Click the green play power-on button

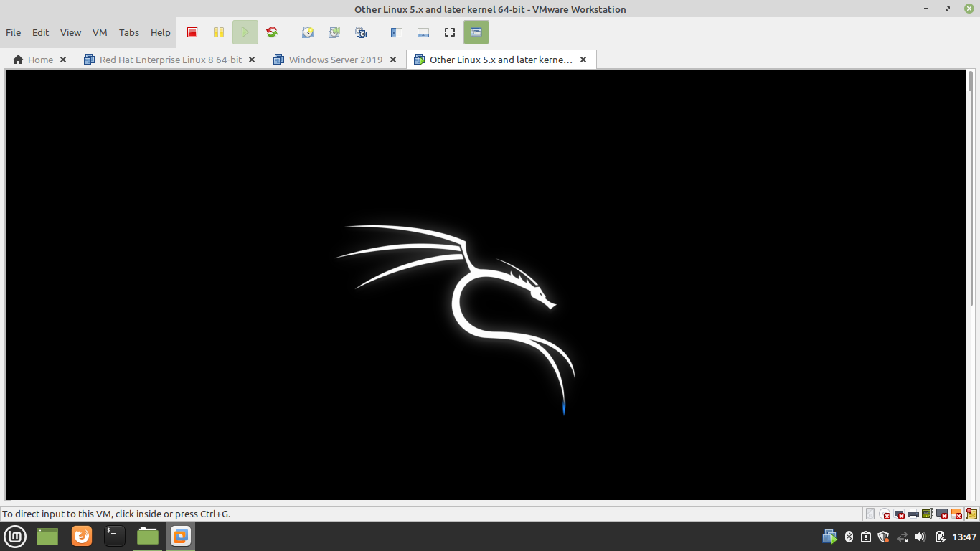[245, 32]
